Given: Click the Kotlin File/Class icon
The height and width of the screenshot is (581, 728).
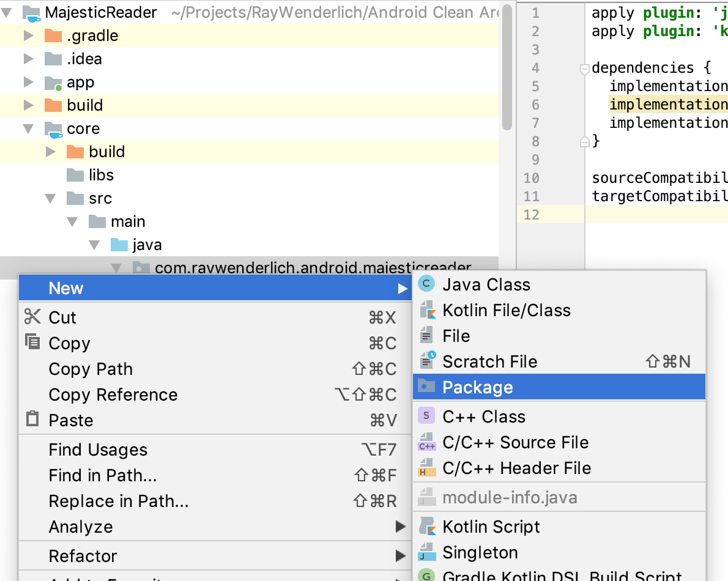Looking at the screenshot, I should pyautogui.click(x=427, y=310).
